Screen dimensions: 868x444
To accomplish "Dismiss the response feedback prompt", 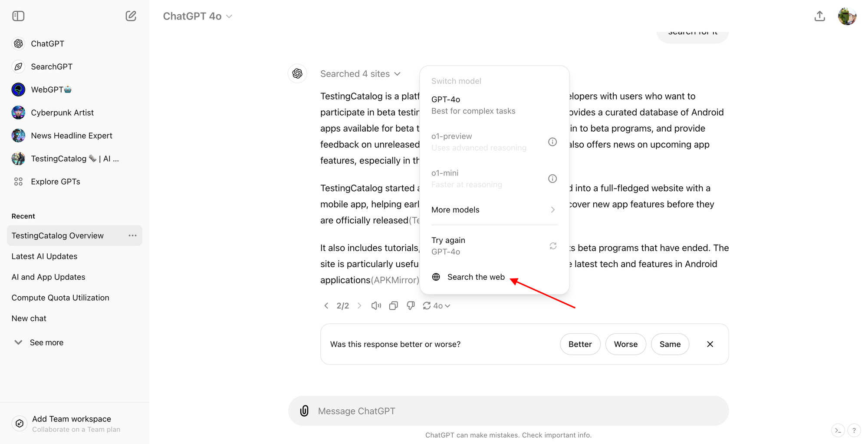I will pos(710,344).
